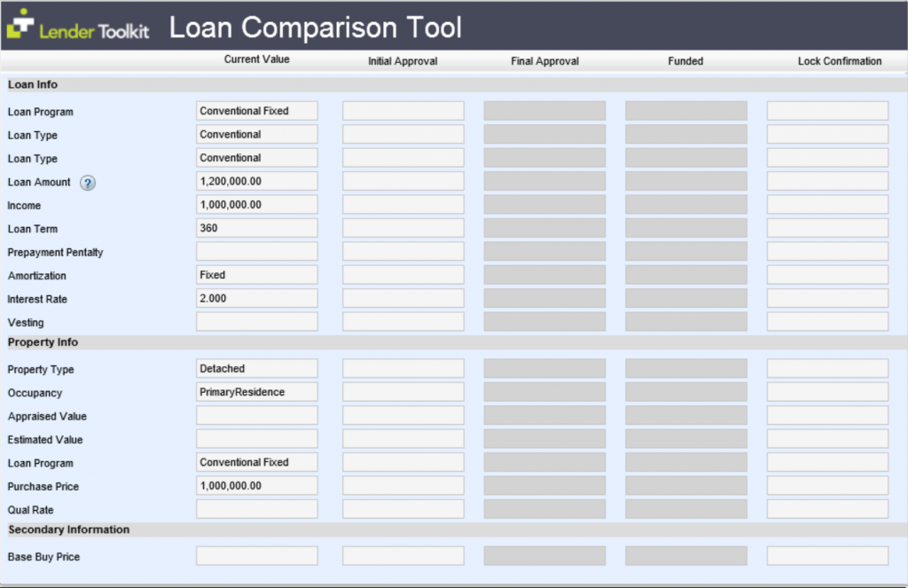Click the Final Approval column header
Image resolution: width=908 pixels, height=588 pixels.
pyautogui.click(x=544, y=61)
